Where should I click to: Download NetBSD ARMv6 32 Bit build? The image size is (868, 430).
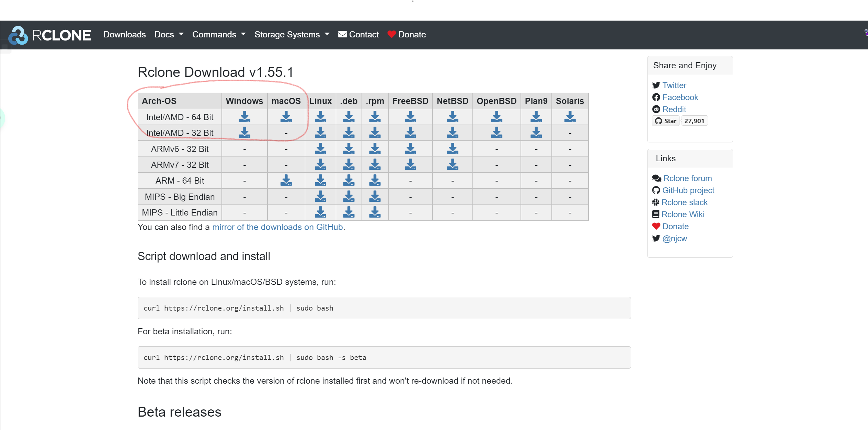(453, 149)
